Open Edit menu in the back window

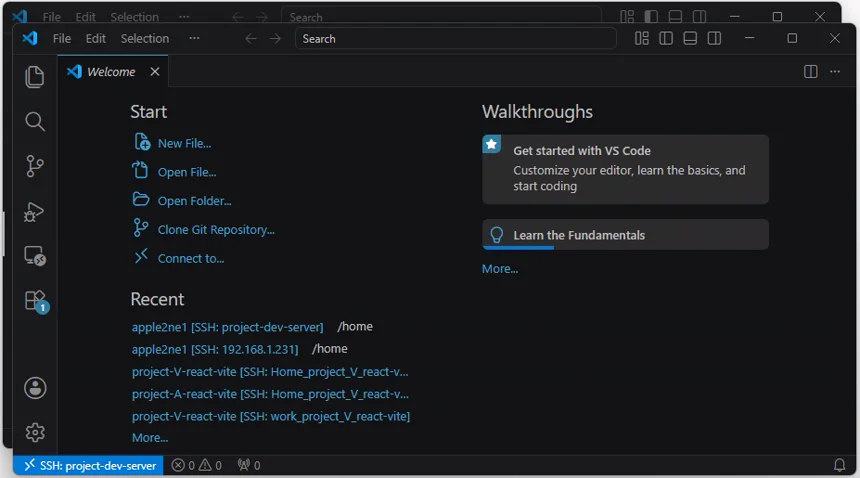click(86, 17)
